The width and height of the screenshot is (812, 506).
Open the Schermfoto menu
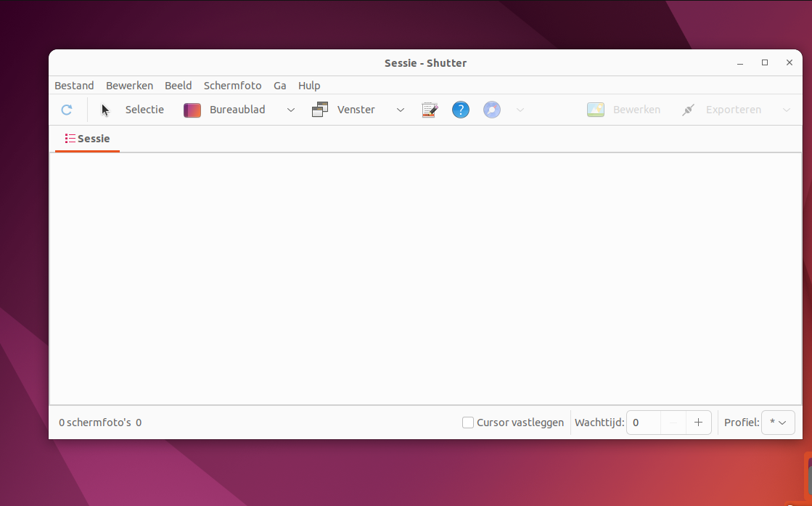(x=232, y=86)
